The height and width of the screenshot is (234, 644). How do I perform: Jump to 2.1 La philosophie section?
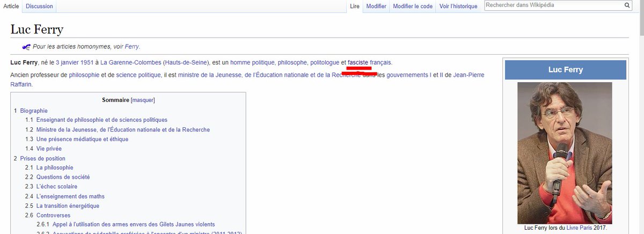[x=55, y=167]
